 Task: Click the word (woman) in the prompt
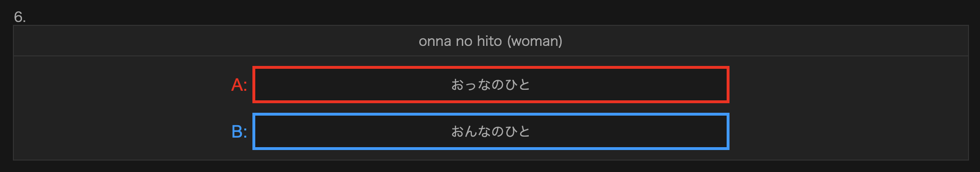[534, 41]
